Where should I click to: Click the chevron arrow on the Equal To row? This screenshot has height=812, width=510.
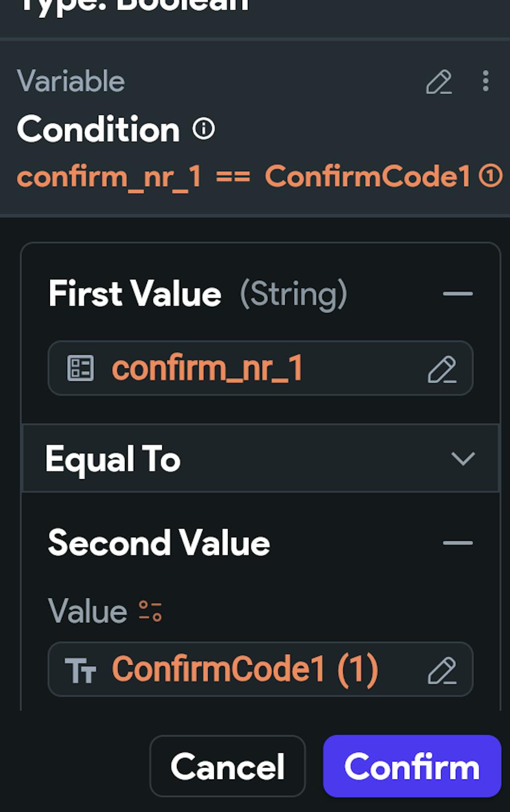(x=463, y=458)
